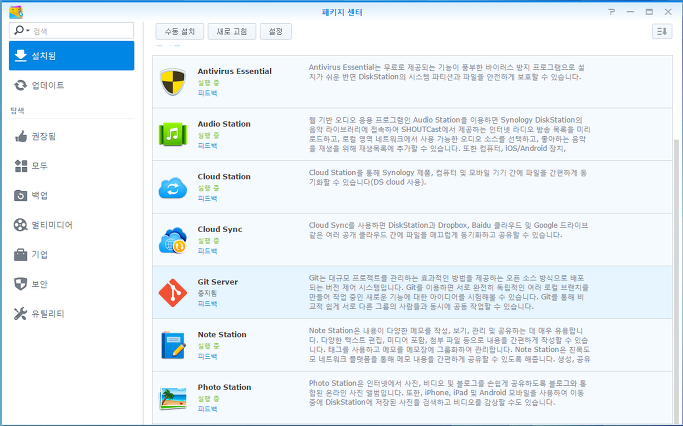
Task: Click the Note Station notebook icon
Action: click(173, 345)
